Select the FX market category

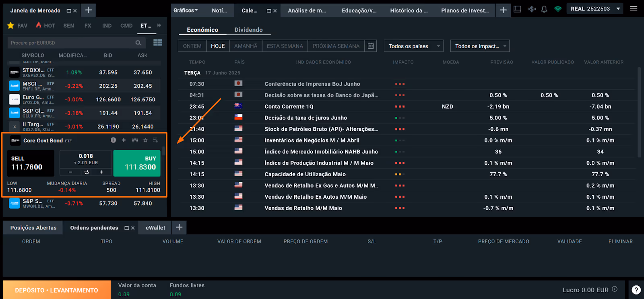pos(88,25)
